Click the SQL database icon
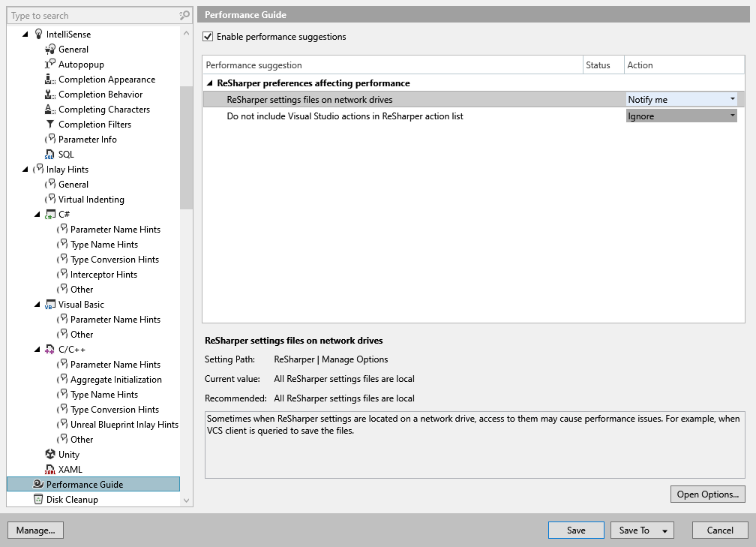Screen dimensions: 756x547 point(50,154)
